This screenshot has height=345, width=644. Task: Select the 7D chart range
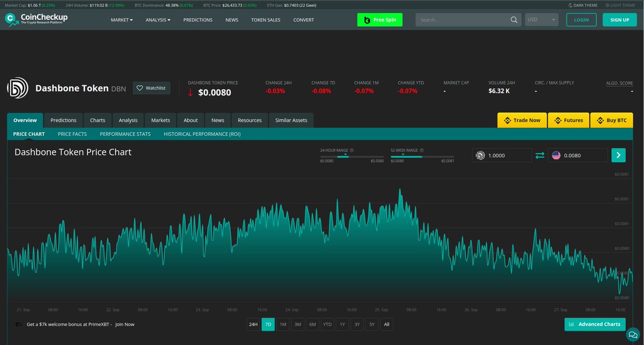[268, 324]
